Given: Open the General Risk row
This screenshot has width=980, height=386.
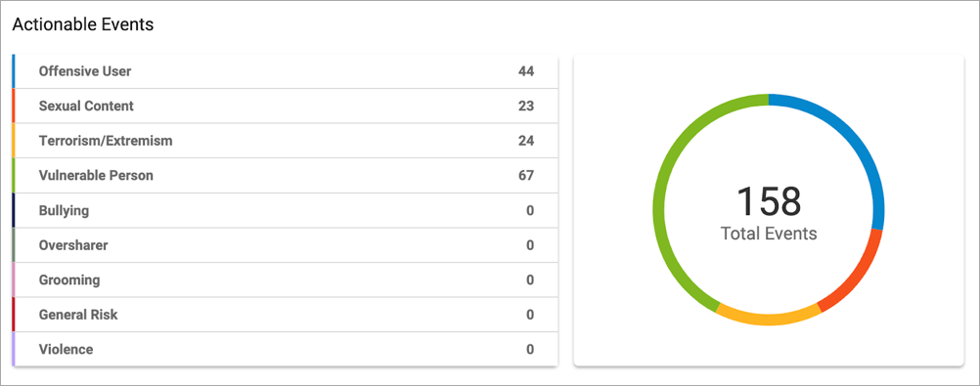Looking at the screenshot, I should (x=285, y=314).
